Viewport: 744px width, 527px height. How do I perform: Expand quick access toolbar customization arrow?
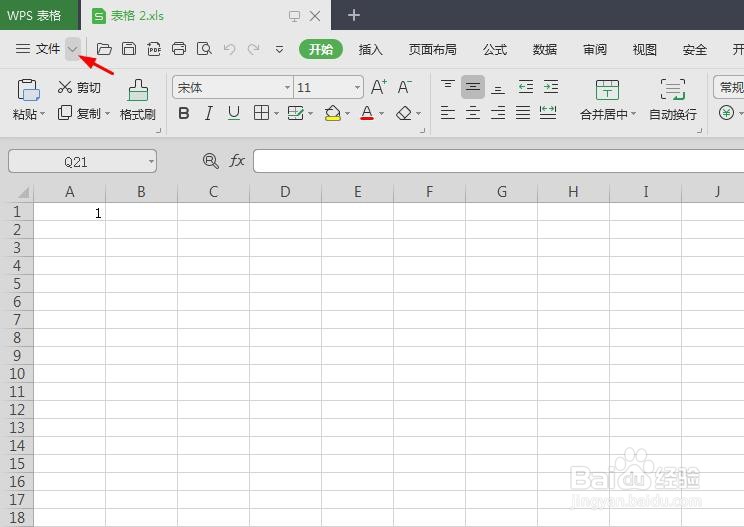coord(279,49)
